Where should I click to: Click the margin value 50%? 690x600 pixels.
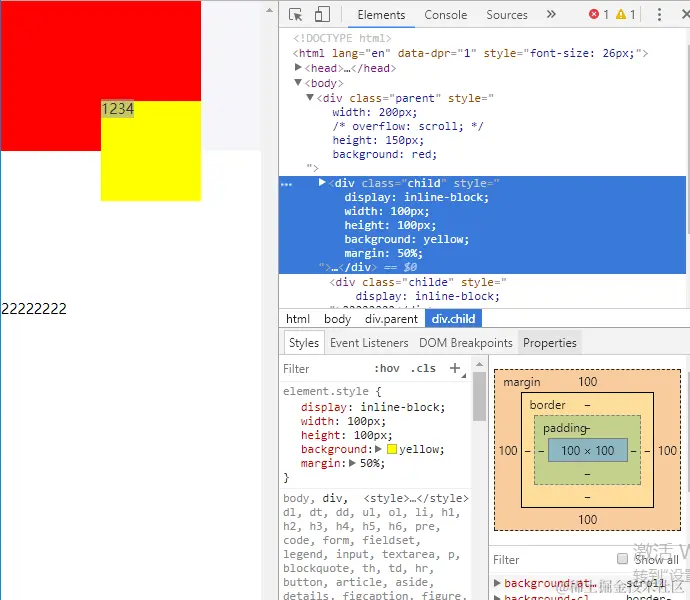tap(372, 463)
